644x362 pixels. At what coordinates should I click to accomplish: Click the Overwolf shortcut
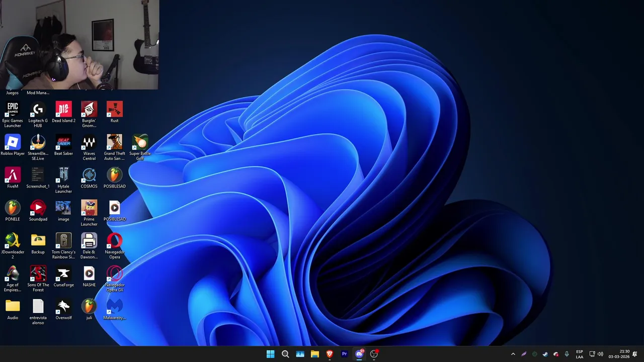click(x=63, y=309)
